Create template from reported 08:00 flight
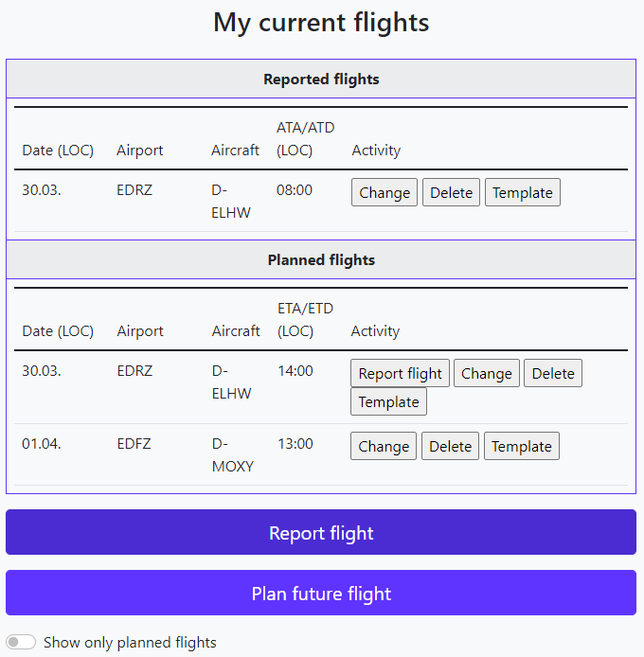Viewport: 644px width, 657px height. coord(523,192)
